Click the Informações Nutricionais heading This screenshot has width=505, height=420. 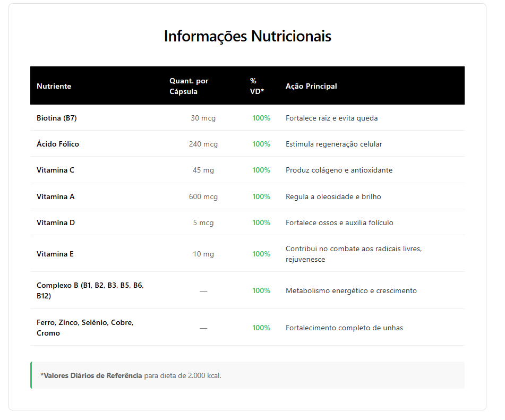point(247,36)
